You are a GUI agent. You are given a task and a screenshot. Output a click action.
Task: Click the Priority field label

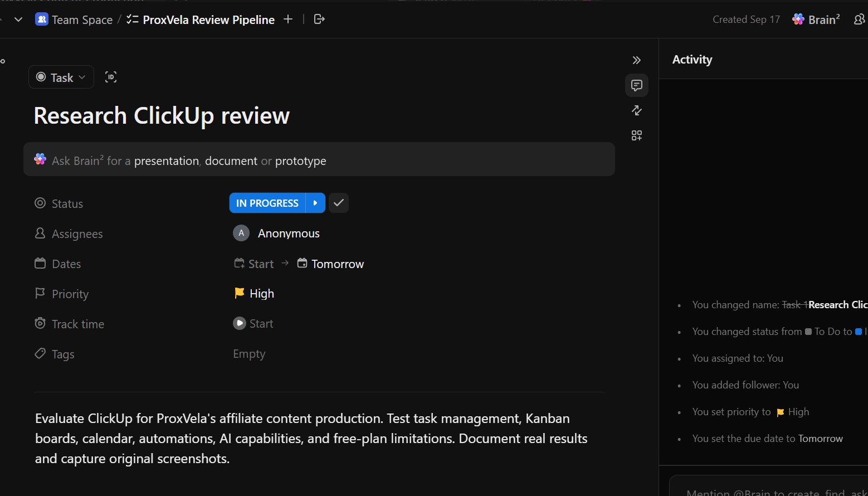coord(70,294)
